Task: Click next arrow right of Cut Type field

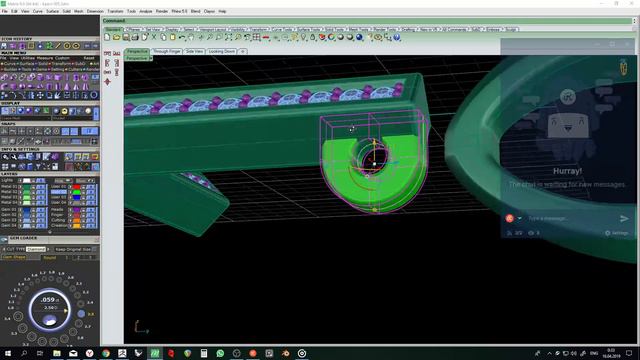Action: tap(48, 249)
